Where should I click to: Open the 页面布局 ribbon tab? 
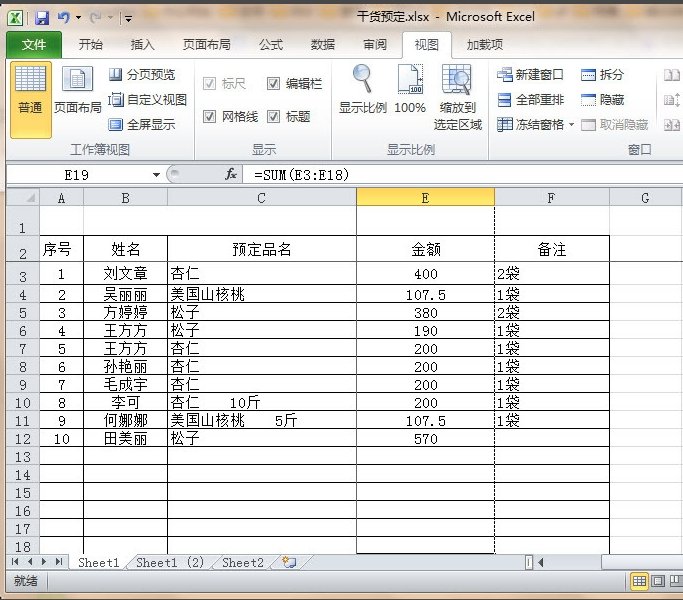(x=206, y=44)
